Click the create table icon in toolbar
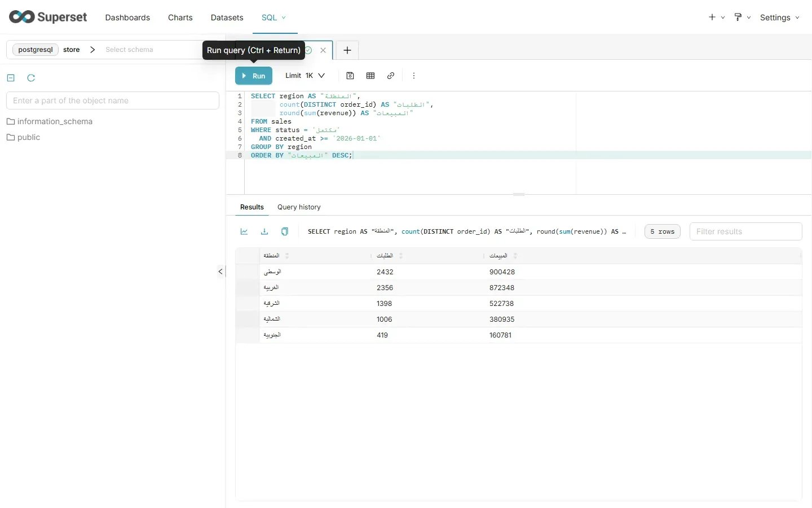 click(370, 76)
